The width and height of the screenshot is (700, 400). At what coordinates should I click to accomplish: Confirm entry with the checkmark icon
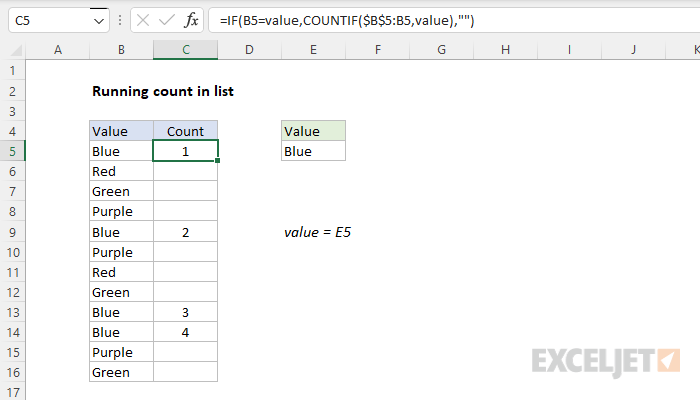[167, 21]
